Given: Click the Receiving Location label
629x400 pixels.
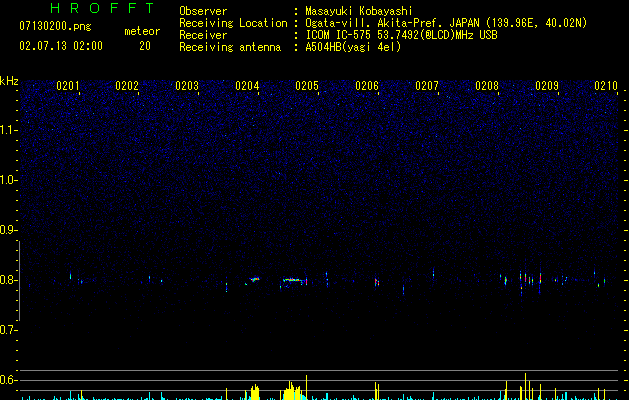Looking at the screenshot, I should (233, 23).
